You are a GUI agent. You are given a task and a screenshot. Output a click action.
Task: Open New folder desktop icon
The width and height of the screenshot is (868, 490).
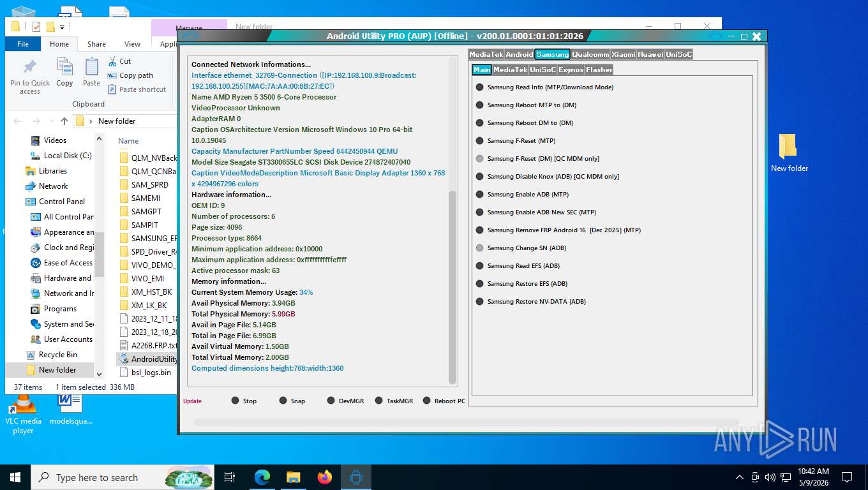tap(789, 153)
